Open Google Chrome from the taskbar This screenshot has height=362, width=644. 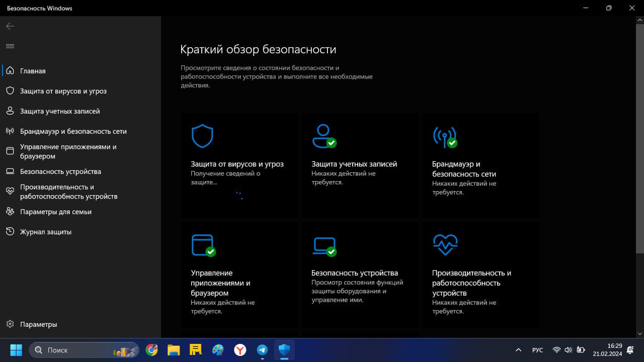(x=151, y=350)
